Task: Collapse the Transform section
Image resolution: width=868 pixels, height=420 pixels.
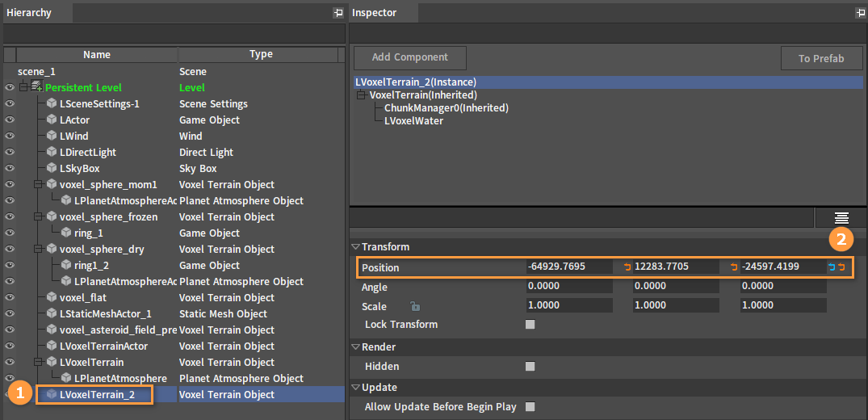Action: pyautogui.click(x=355, y=247)
